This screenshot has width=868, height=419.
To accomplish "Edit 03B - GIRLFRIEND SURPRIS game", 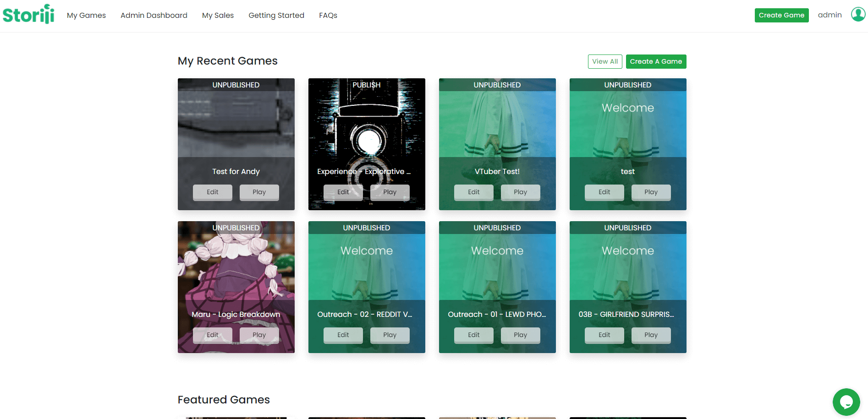I will coord(604,335).
